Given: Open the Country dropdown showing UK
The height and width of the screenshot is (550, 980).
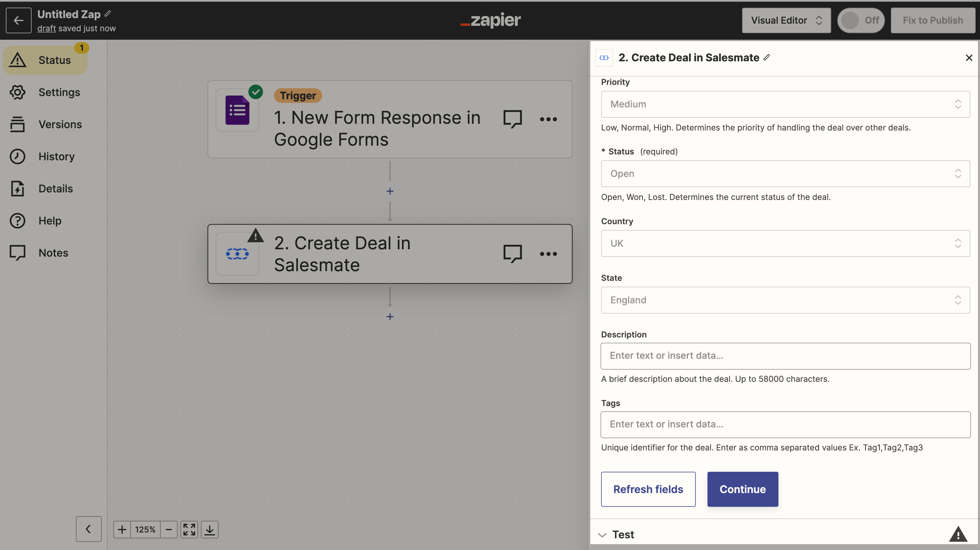Looking at the screenshot, I should pyautogui.click(x=785, y=243).
